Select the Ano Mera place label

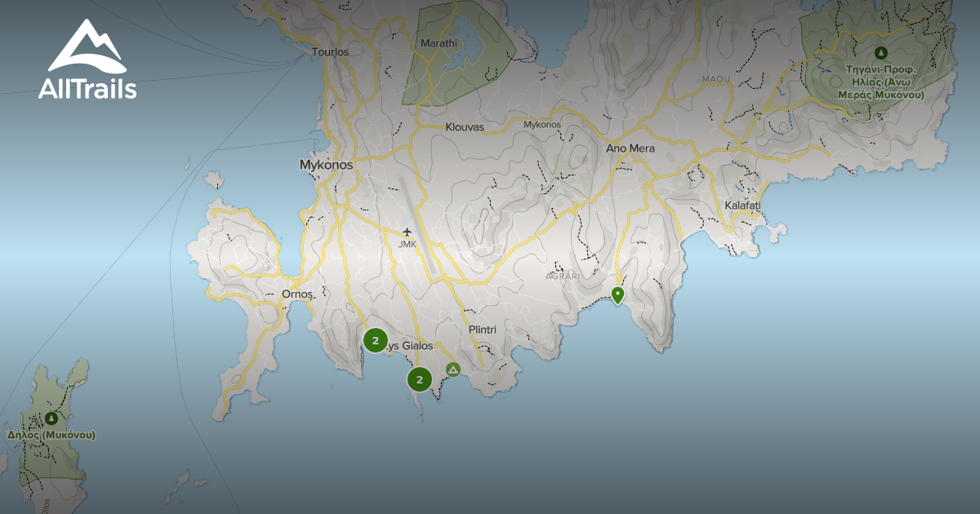pos(631,148)
